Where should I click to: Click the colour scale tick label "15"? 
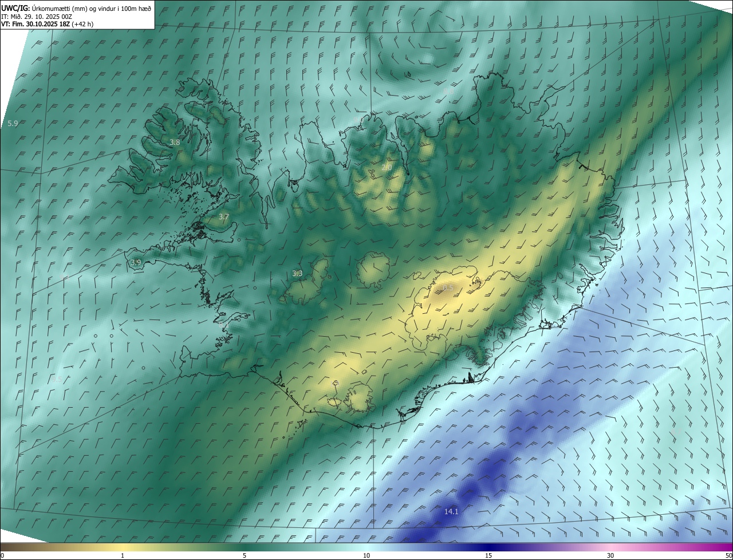coord(488,555)
